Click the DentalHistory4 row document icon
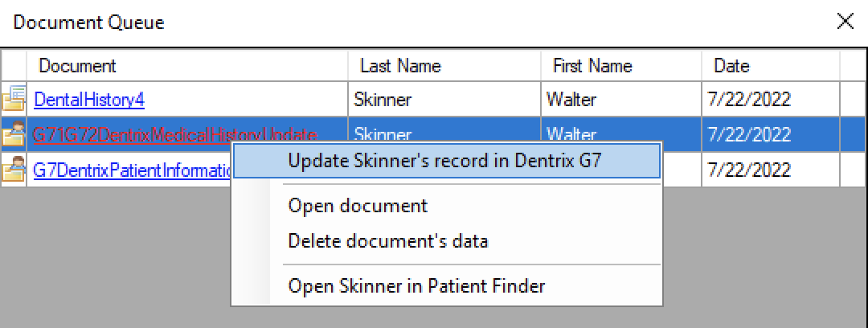 (14, 99)
